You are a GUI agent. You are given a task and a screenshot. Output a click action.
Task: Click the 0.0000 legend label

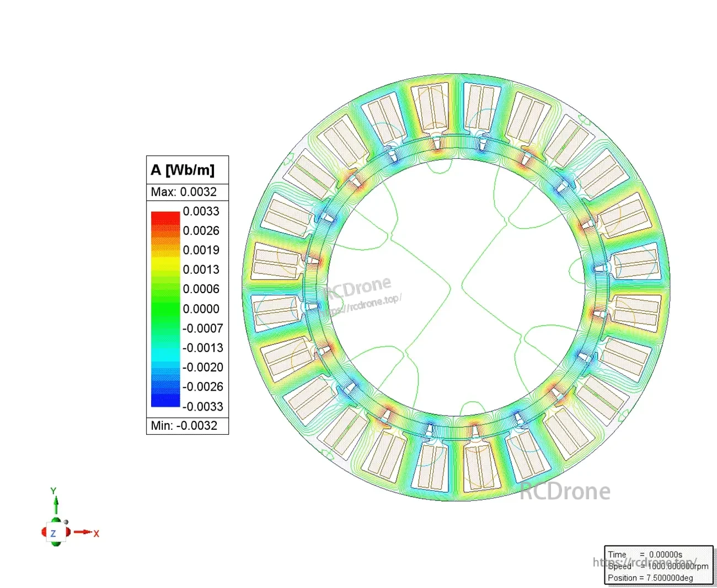coord(201,309)
